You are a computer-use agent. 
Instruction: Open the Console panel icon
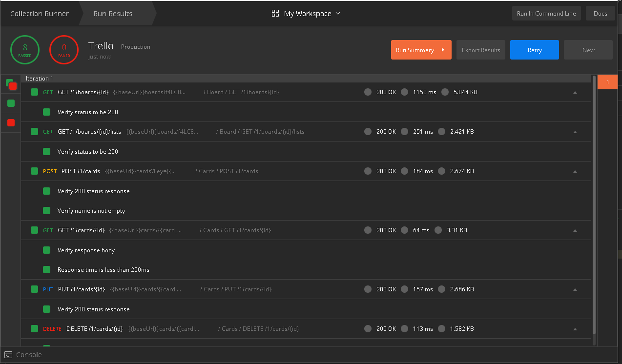coord(8,355)
